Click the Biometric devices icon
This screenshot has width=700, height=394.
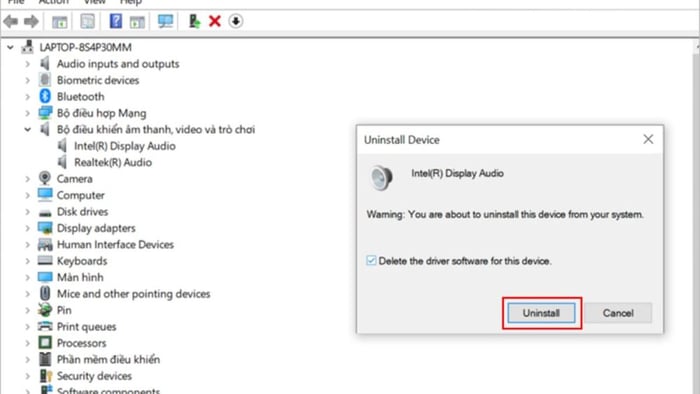pyautogui.click(x=45, y=80)
